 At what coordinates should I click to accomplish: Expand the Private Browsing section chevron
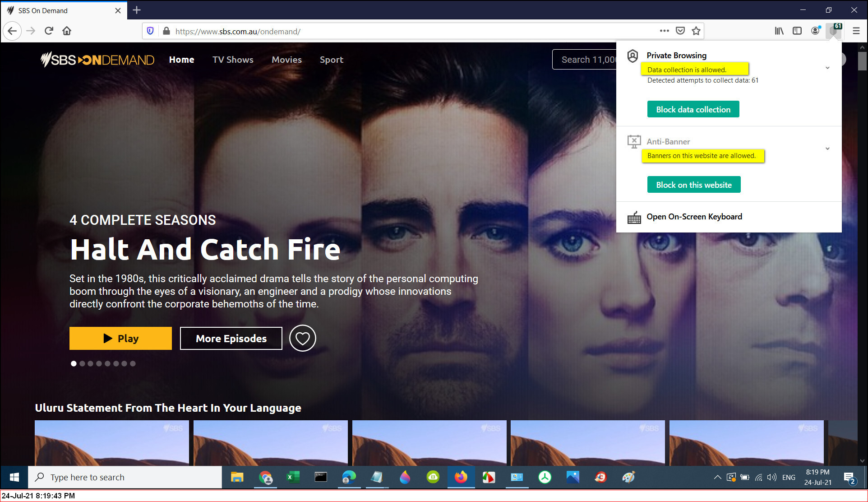coord(827,68)
